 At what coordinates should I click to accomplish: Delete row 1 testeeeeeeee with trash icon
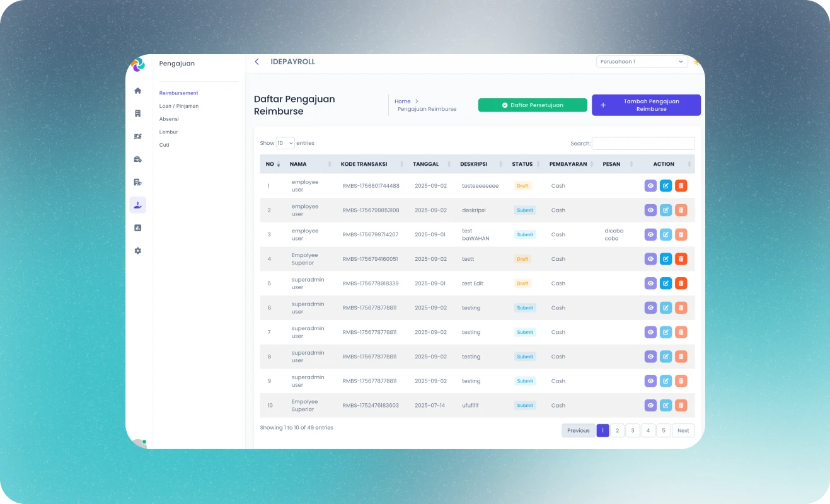681,186
